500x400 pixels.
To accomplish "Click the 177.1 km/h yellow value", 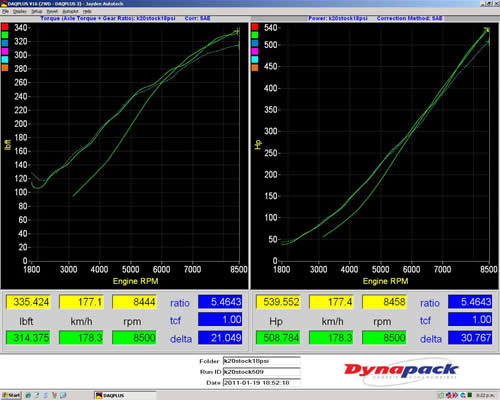I will pos(81,302).
